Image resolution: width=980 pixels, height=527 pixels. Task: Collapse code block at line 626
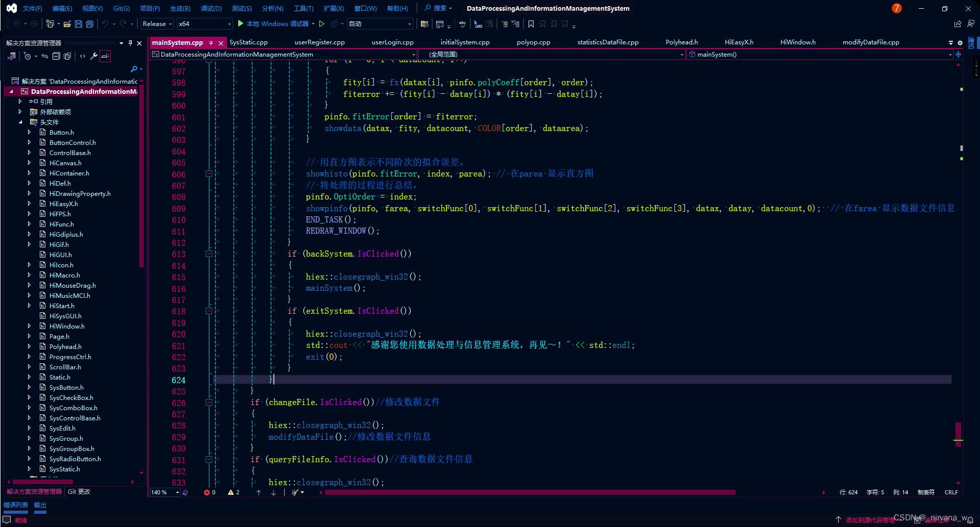coord(209,402)
